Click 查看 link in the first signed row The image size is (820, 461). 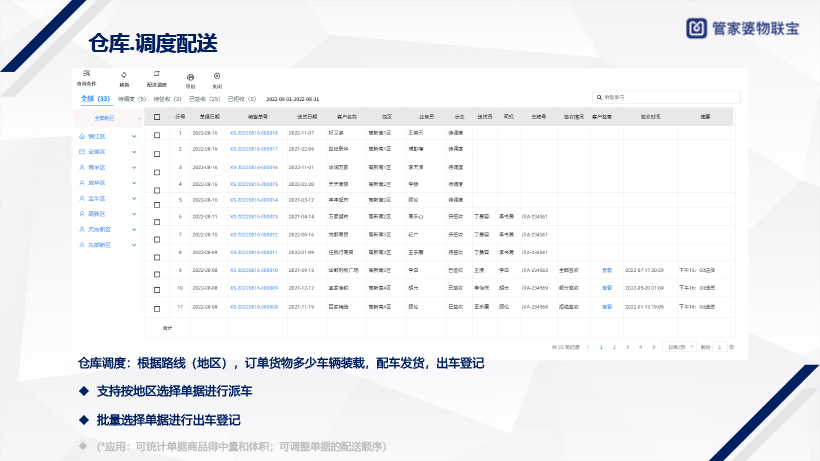tap(606, 270)
